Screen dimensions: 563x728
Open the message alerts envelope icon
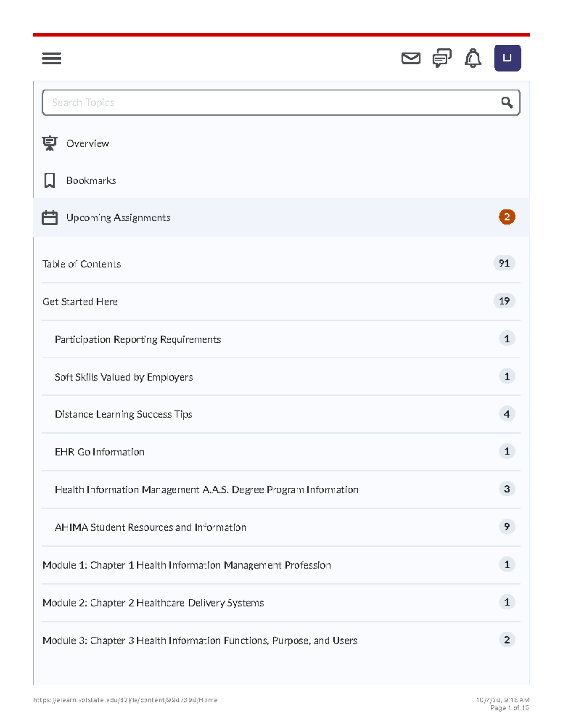411,58
